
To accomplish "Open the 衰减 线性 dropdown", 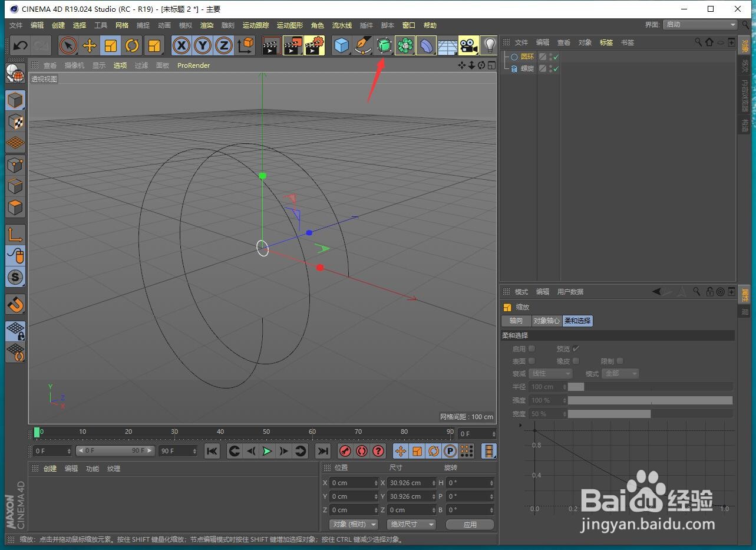I will (x=550, y=374).
